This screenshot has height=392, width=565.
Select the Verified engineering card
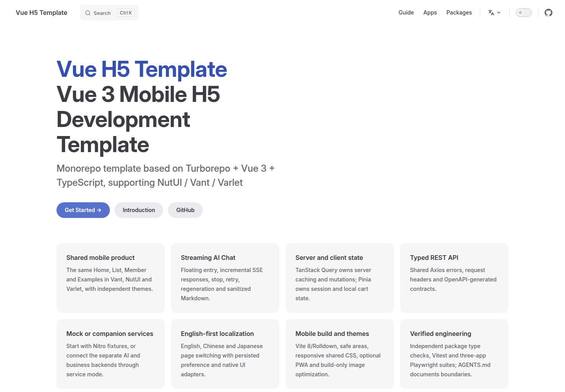click(x=454, y=354)
